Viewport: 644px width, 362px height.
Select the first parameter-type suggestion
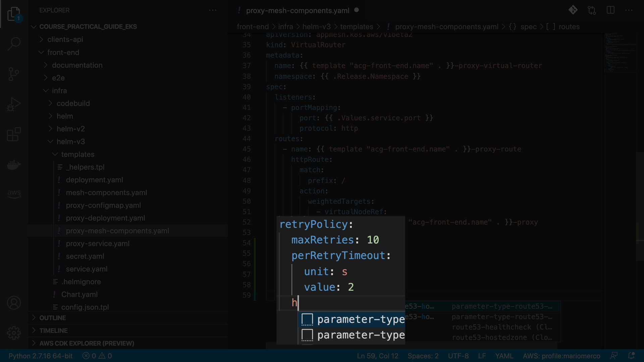pos(360,319)
